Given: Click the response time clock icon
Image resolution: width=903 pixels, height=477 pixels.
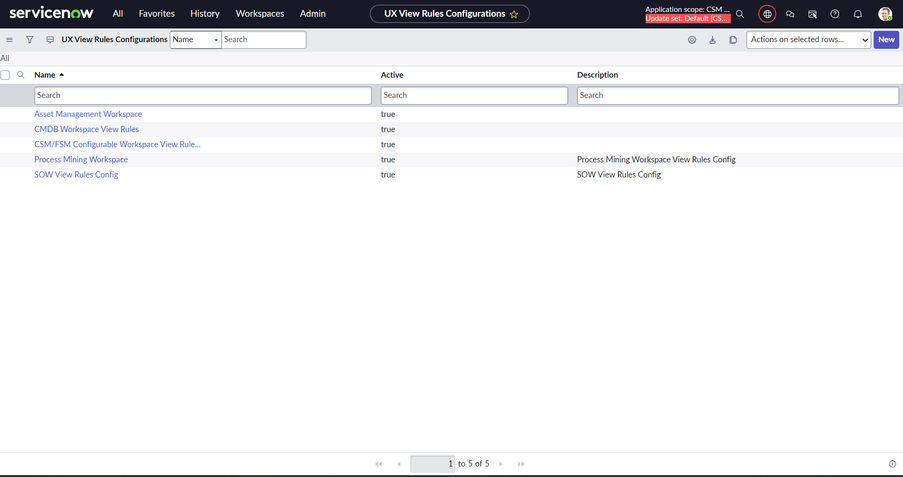Looking at the screenshot, I should coord(893,464).
